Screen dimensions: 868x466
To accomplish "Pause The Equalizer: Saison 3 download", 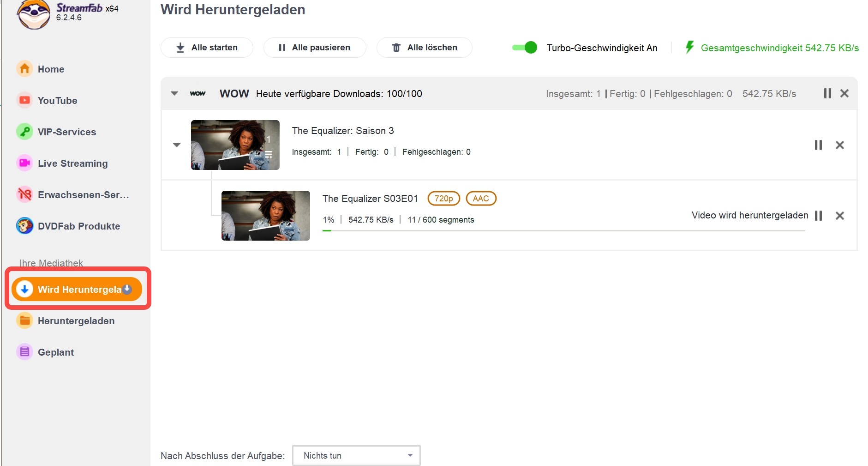I will [x=818, y=145].
